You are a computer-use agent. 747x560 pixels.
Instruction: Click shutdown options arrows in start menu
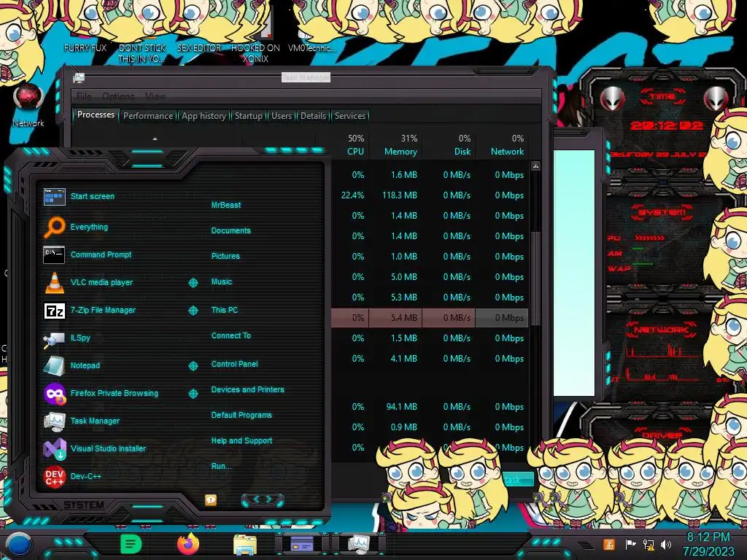(263, 499)
